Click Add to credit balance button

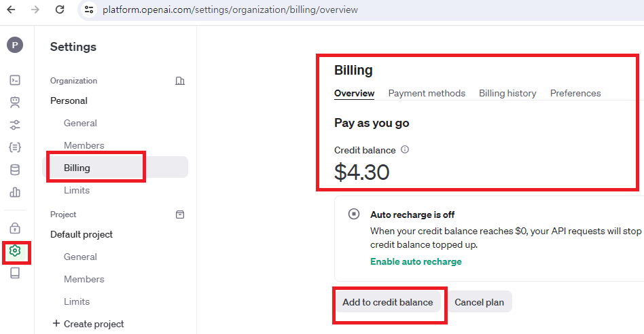388,302
